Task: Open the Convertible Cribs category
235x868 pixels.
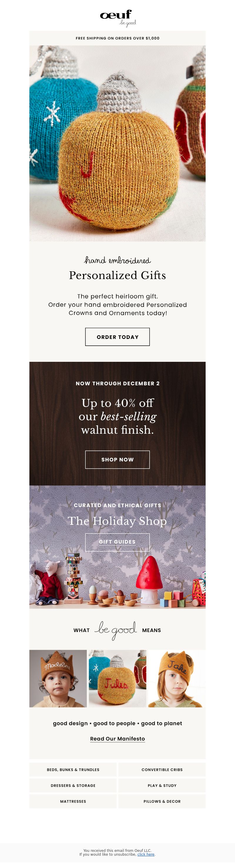Action: [x=162, y=769]
